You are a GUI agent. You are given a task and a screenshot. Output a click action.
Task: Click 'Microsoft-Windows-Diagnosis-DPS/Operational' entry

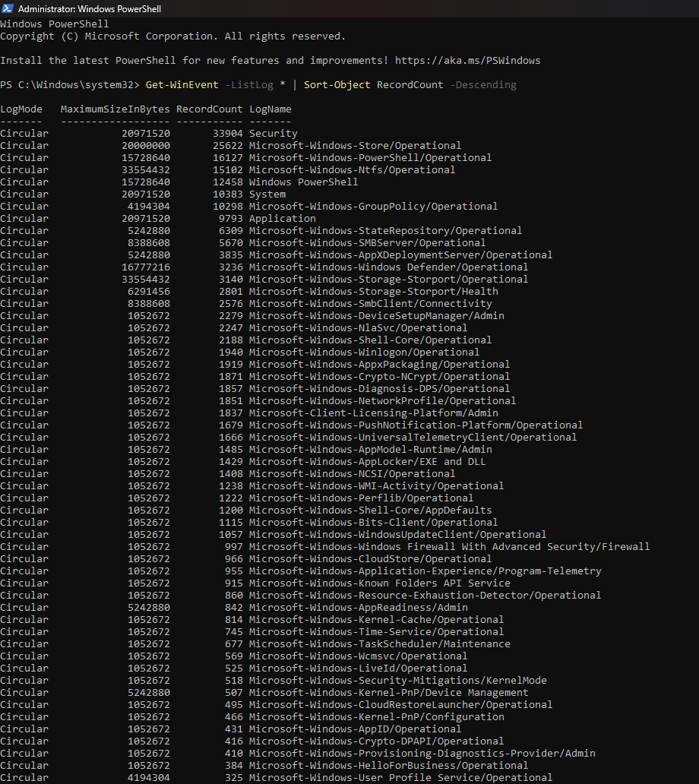coord(379,389)
